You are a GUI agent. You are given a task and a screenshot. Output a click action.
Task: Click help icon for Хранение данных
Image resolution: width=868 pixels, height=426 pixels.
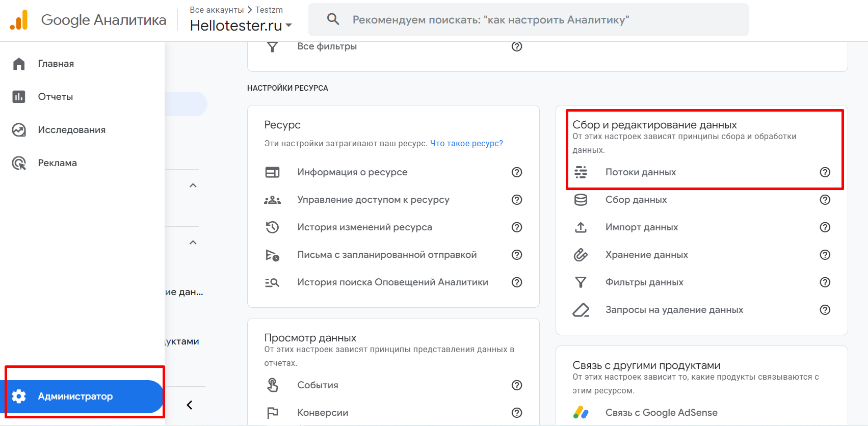pyautogui.click(x=825, y=255)
